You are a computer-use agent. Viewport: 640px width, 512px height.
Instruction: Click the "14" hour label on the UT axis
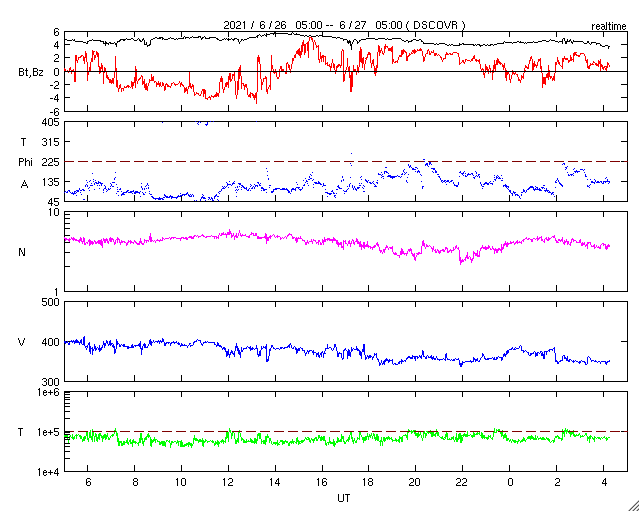point(275,482)
